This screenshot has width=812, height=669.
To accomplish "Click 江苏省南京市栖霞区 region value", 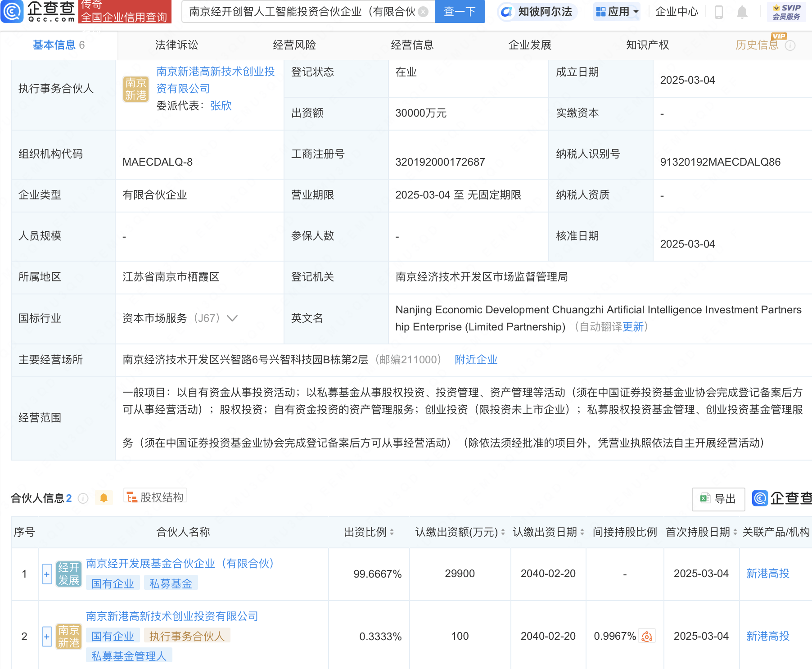I will click(x=171, y=277).
